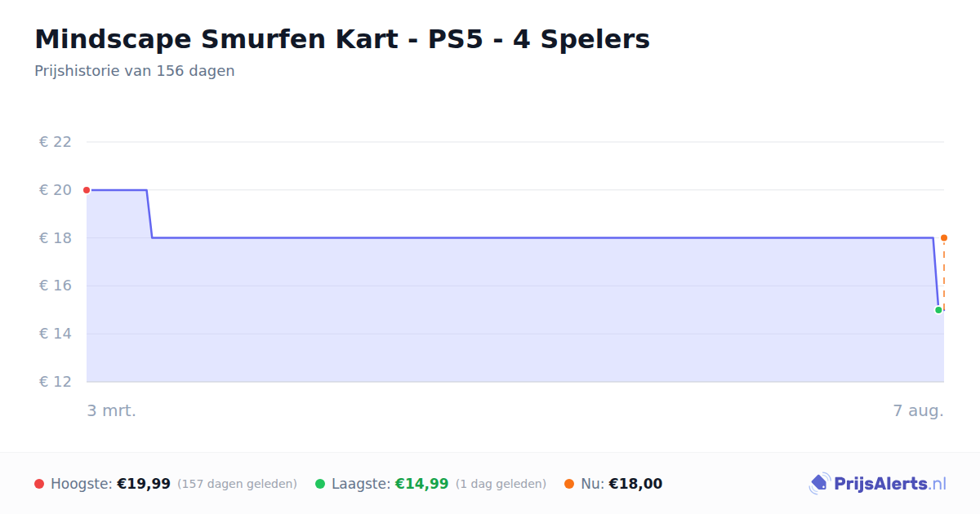The width and height of the screenshot is (980, 514).
Task: Click the green Laagste legend dot
Action: 320,484
